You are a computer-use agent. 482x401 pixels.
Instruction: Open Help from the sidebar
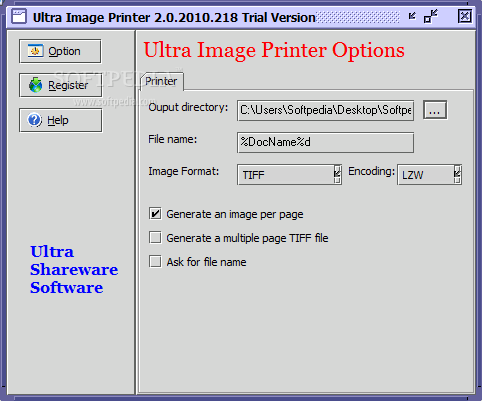[x=60, y=120]
